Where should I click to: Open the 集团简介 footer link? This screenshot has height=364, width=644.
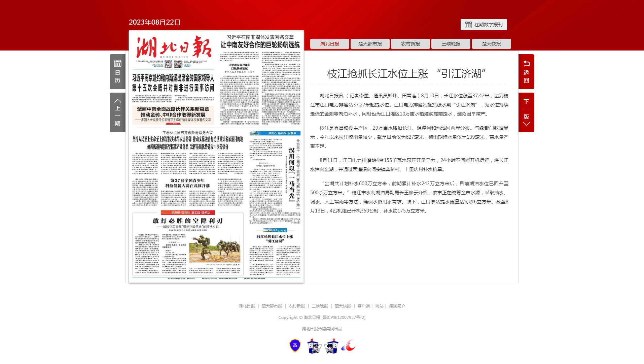[x=397, y=306]
